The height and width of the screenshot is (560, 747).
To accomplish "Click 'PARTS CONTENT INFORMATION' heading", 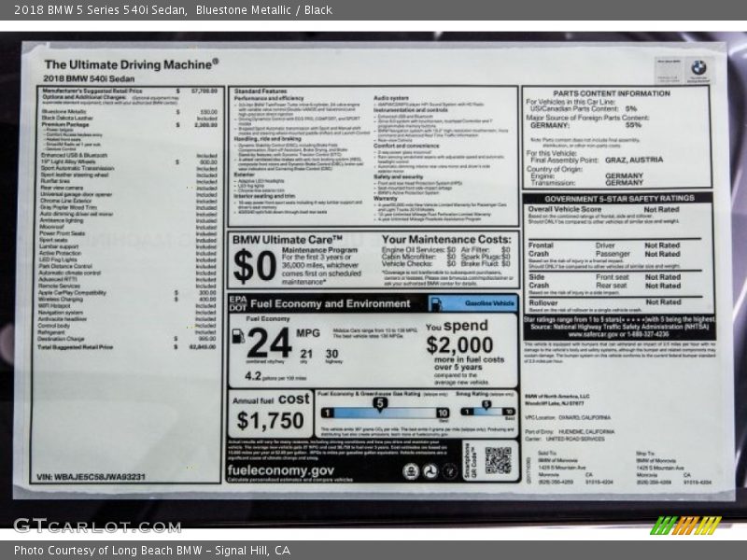I will (x=612, y=93).
